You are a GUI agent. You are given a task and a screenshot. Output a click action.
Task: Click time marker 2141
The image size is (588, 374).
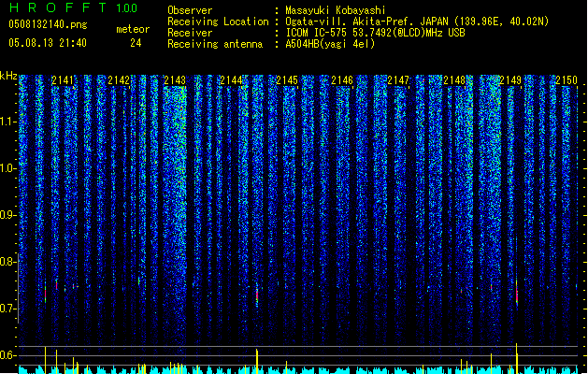(x=63, y=80)
